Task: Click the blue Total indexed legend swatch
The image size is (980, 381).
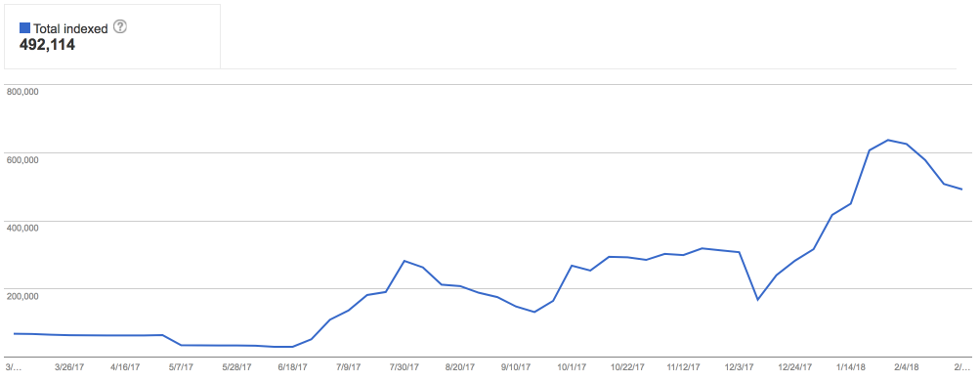Action: tap(25, 28)
